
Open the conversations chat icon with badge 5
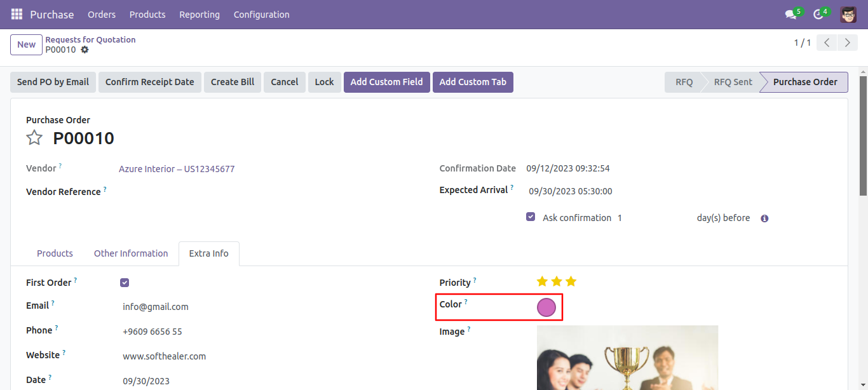coord(791,14)
